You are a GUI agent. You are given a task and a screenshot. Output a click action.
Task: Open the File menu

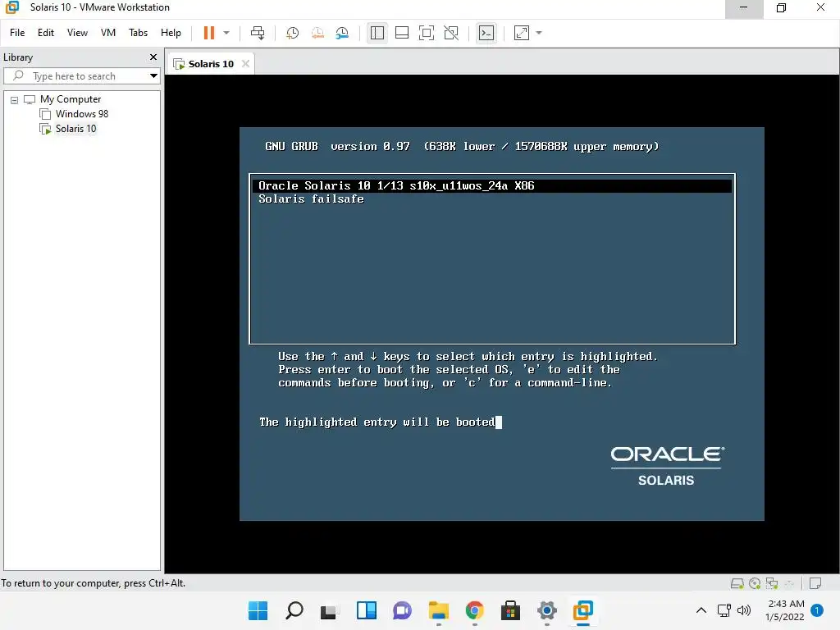tap(17, 33)
